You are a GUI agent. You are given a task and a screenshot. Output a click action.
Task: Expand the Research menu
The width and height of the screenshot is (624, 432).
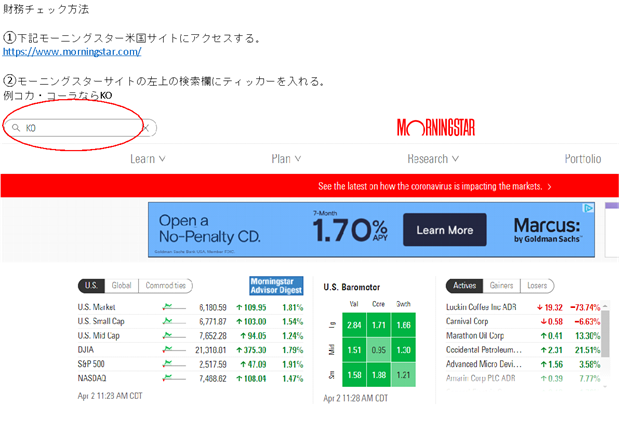tap(433, 159)
